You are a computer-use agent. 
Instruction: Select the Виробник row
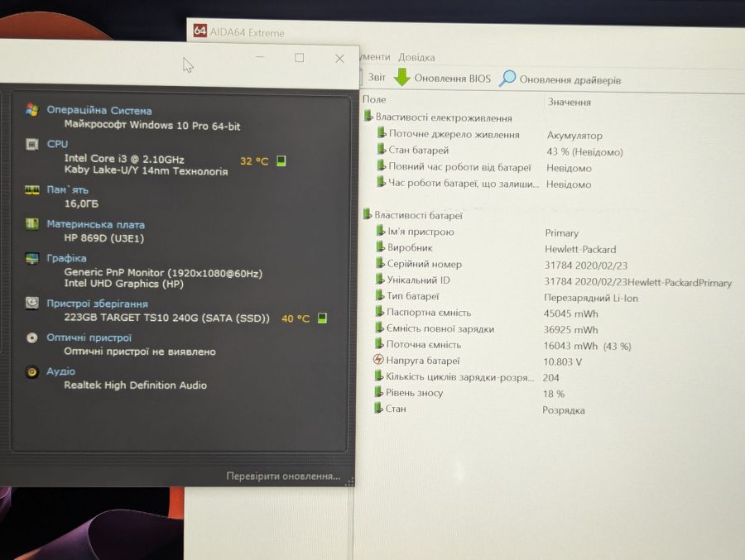(x=495, y=248)
